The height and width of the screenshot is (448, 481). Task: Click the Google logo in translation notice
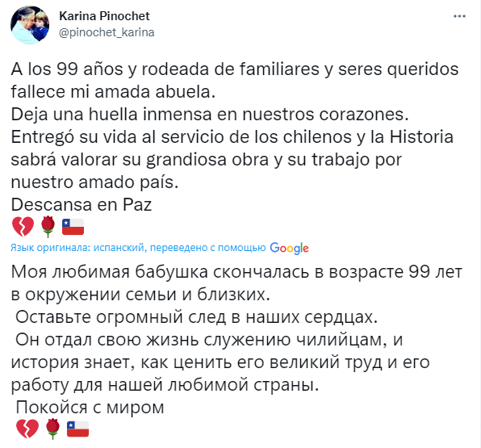click(x=289, y=248)
